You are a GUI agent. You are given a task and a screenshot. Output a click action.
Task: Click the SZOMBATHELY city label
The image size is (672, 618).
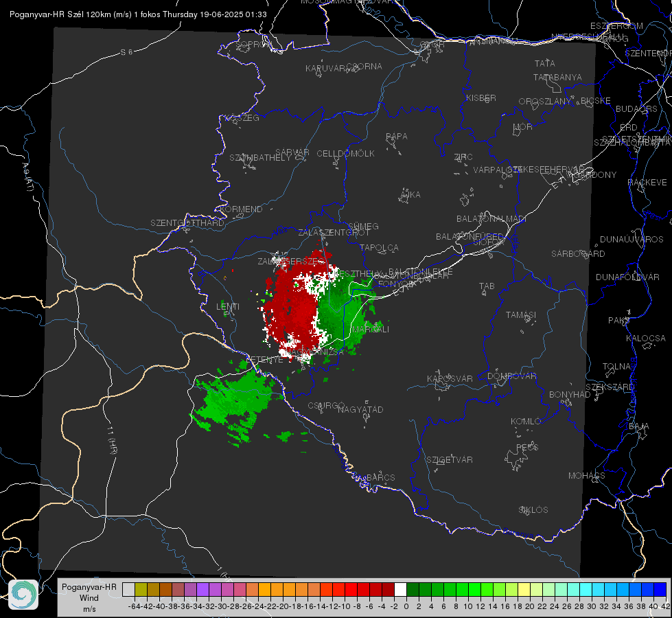(260, 158)
